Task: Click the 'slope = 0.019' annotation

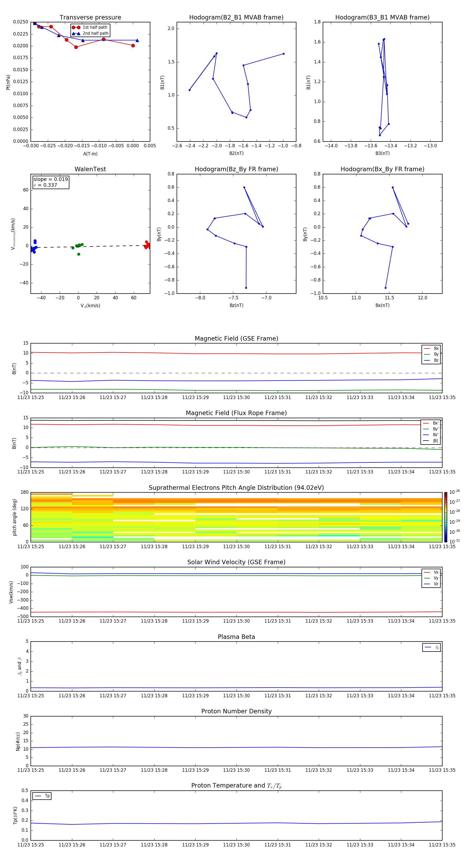Action: point(51,179)
